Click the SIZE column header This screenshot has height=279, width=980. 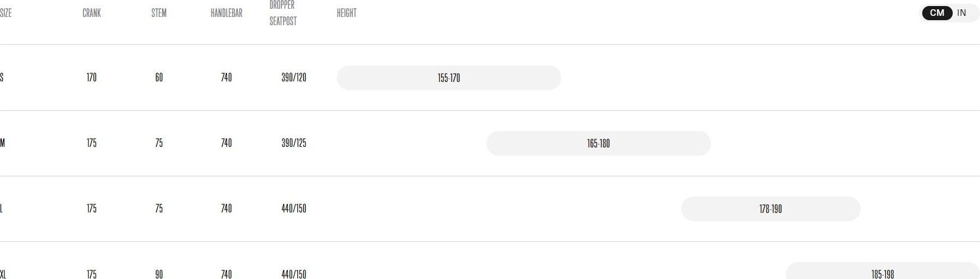pyautogui.click(x=5, y=13)
